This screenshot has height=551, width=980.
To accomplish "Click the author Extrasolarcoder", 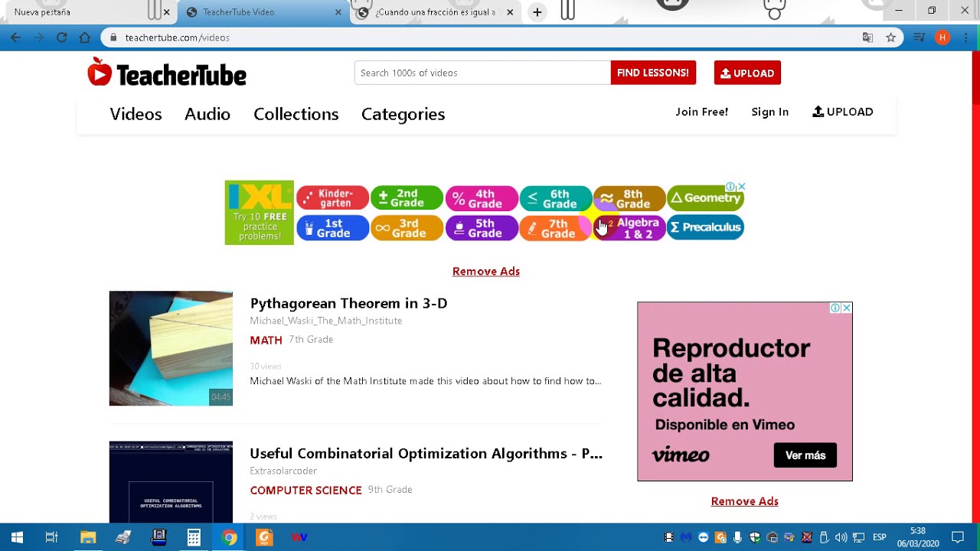I will (x=283, y=471).
